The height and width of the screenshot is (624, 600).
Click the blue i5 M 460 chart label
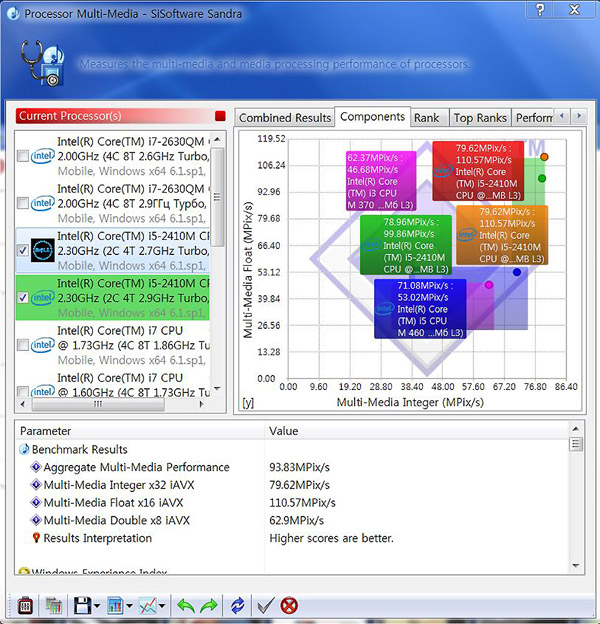click(420, 309)
